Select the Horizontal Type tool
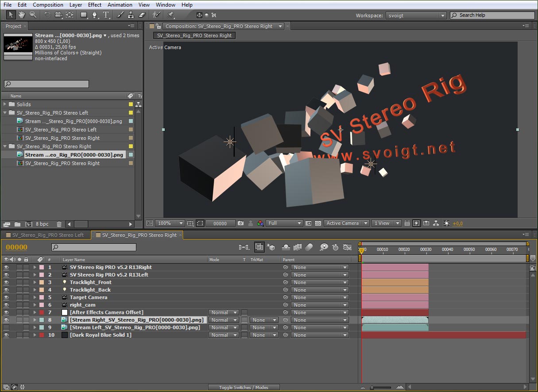The image size is (538, 392). pyautogui.click(x=106, y=15)
